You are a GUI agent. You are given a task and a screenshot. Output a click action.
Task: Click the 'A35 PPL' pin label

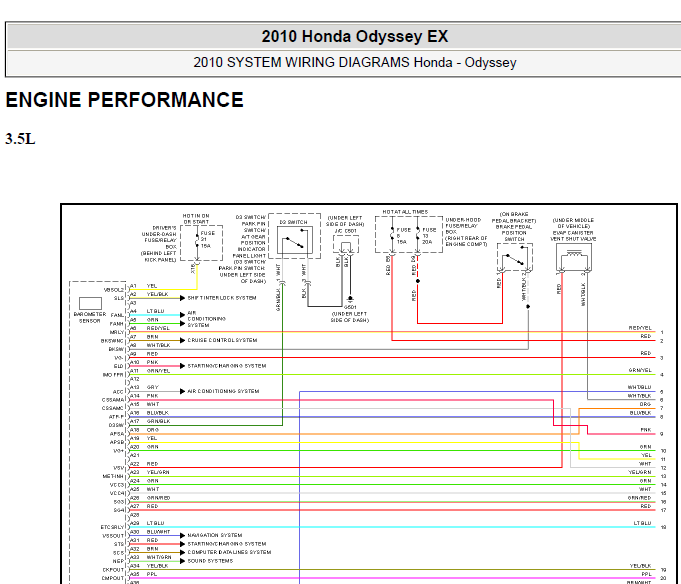pyautogui.click(x=144, y=574)
